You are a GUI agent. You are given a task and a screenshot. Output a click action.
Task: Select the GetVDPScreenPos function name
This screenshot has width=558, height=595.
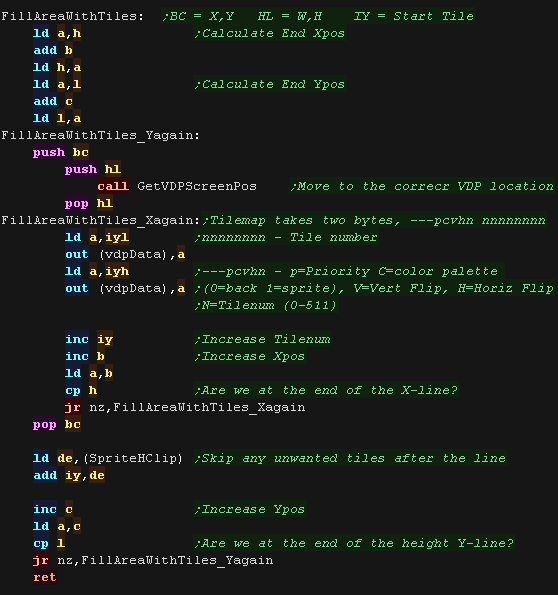pyautogui.click(x=197, y=186)
